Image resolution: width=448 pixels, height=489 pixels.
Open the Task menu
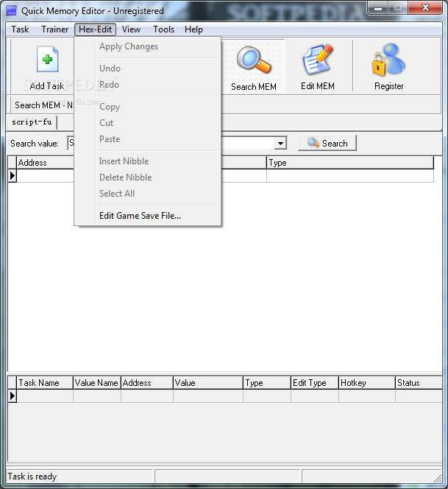pos(20,29)
